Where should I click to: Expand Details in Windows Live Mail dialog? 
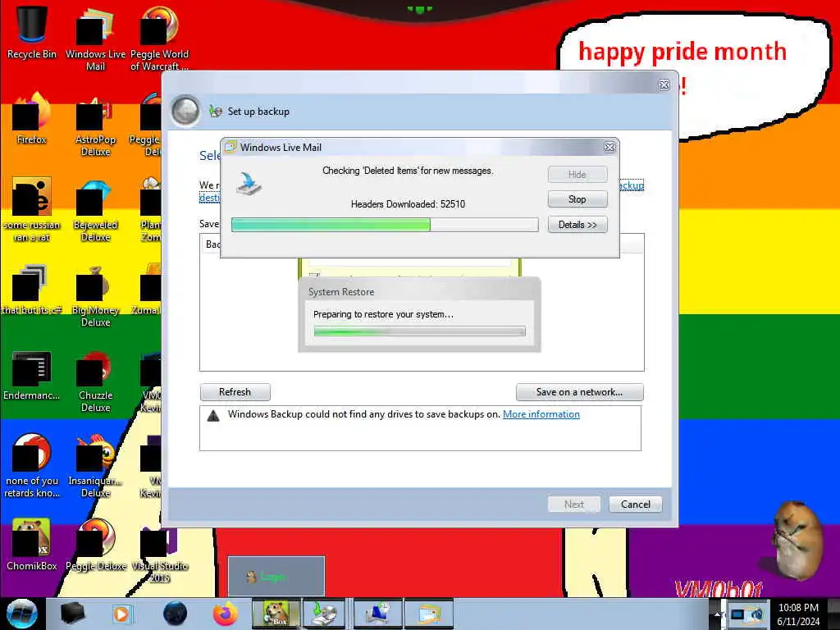click(577, 225)
